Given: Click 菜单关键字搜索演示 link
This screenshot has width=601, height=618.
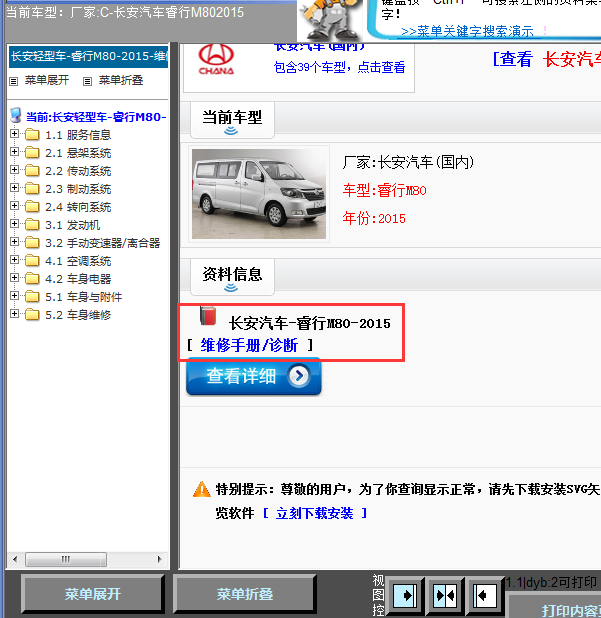Looking at the screenshot, I should (x=467, y=31).
